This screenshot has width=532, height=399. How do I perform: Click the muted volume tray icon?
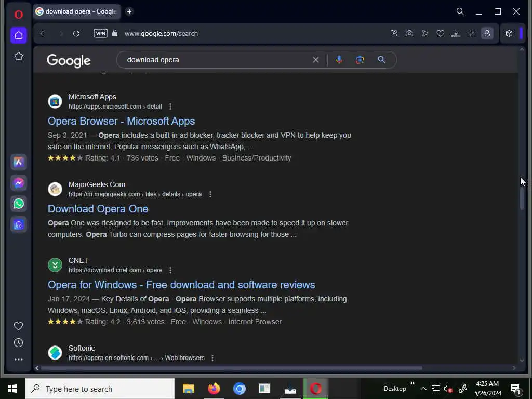[448, 389]
